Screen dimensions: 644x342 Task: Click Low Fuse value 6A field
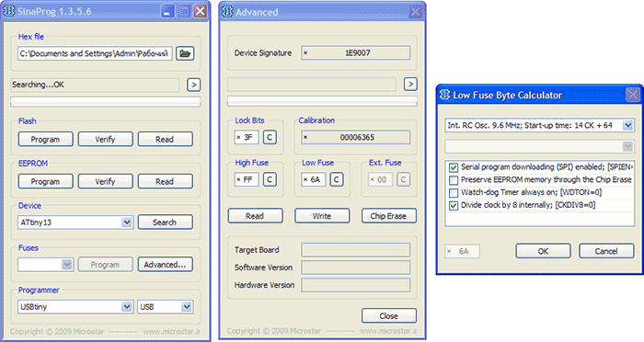point(314,179)
